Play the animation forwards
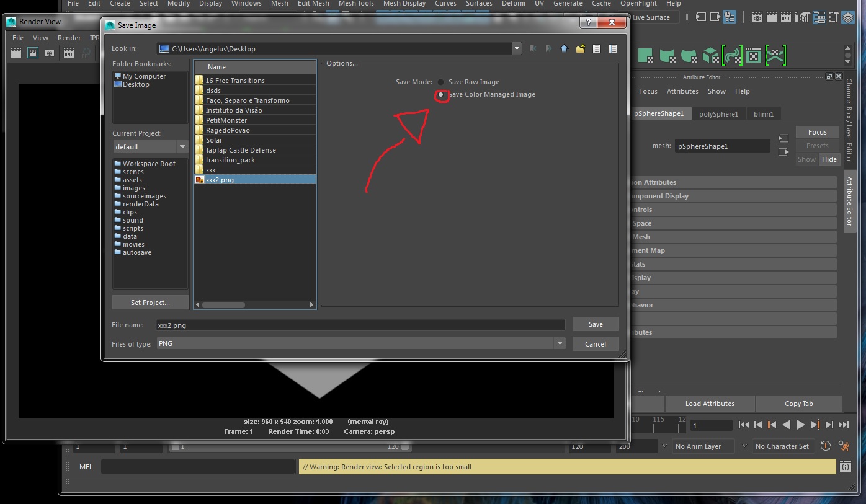The image size is (866, 504). 800,425
